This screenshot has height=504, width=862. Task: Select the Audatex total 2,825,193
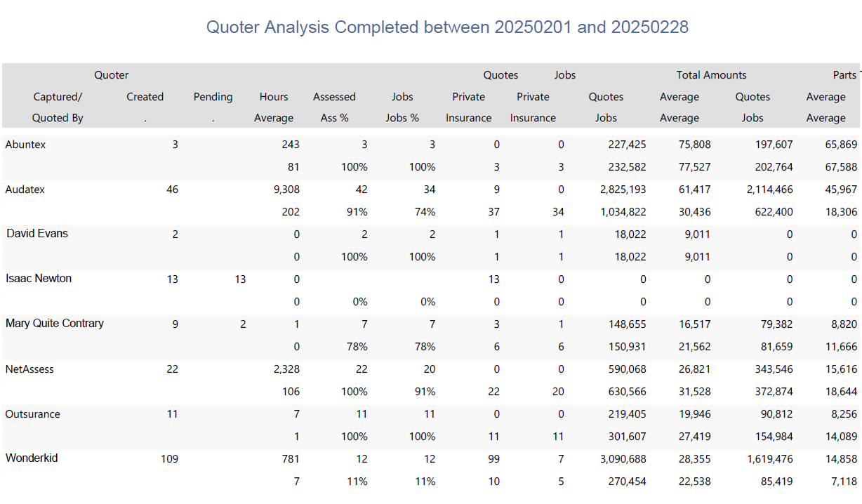click(623, 190)
